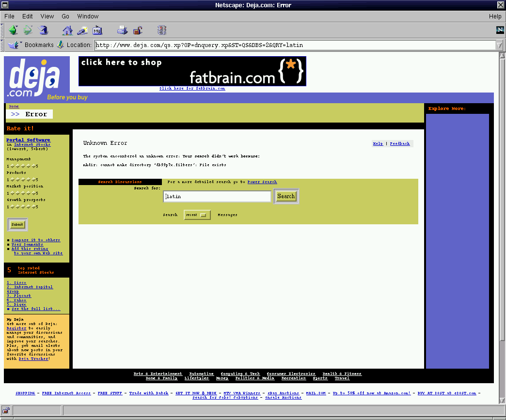Open the Window menu
The width and height of the screenshot is (506, 420).
point(88,16)
